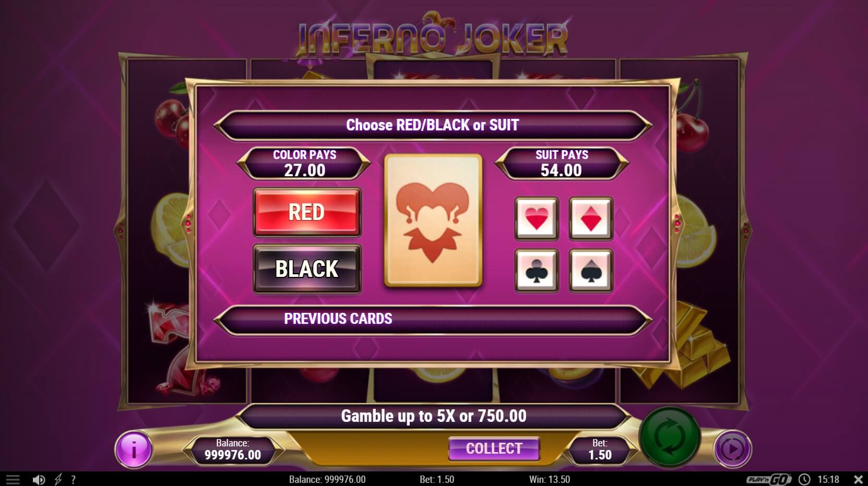
Task: Click the Balance 999976.00 display
Action: click(232, 449)
